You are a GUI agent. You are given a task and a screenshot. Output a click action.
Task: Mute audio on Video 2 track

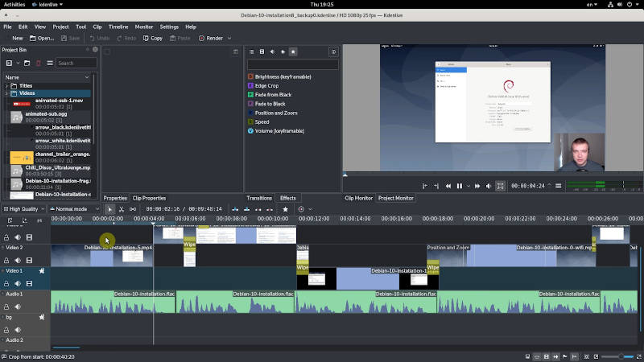(x=18, y=260)
